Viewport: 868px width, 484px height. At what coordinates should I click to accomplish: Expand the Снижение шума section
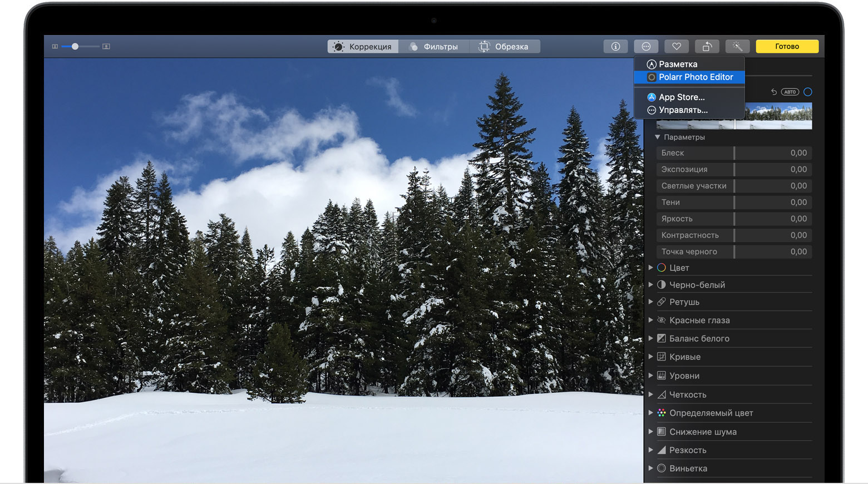650,432
